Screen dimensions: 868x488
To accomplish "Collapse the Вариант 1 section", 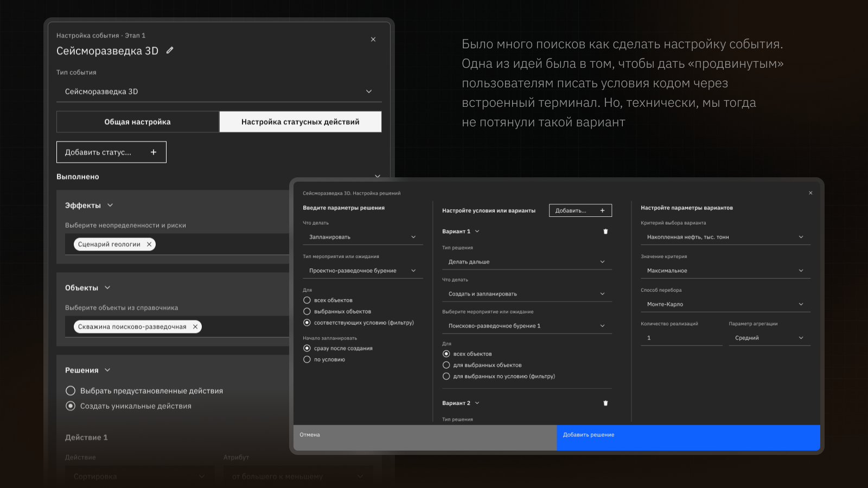I will pos(477,232).
